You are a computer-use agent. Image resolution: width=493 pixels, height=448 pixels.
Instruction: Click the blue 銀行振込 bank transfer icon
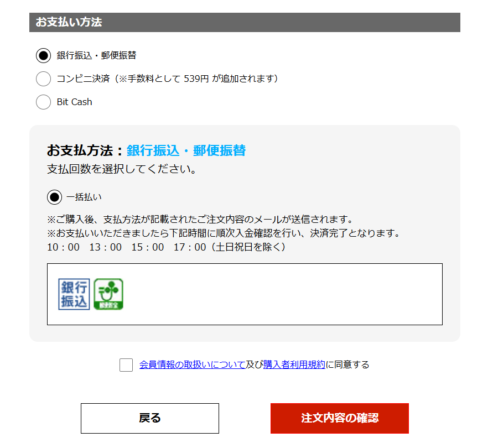point(74,294)
